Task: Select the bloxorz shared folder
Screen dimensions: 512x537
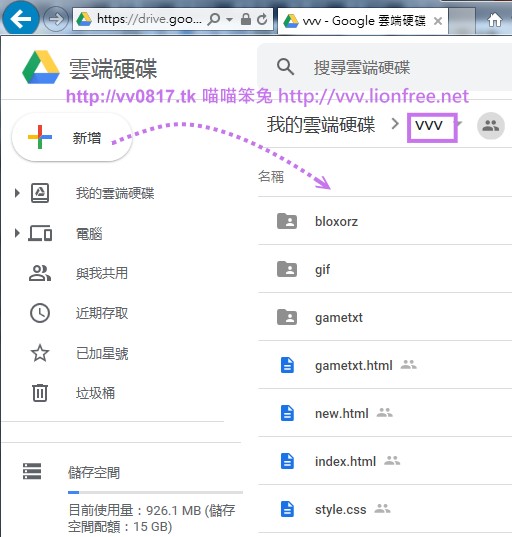Action: coord(385,221)
